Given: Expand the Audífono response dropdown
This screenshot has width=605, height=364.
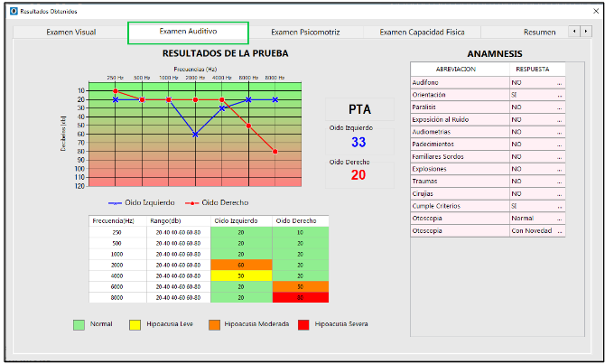Looking at the screenshot, I should coord(559,82).
